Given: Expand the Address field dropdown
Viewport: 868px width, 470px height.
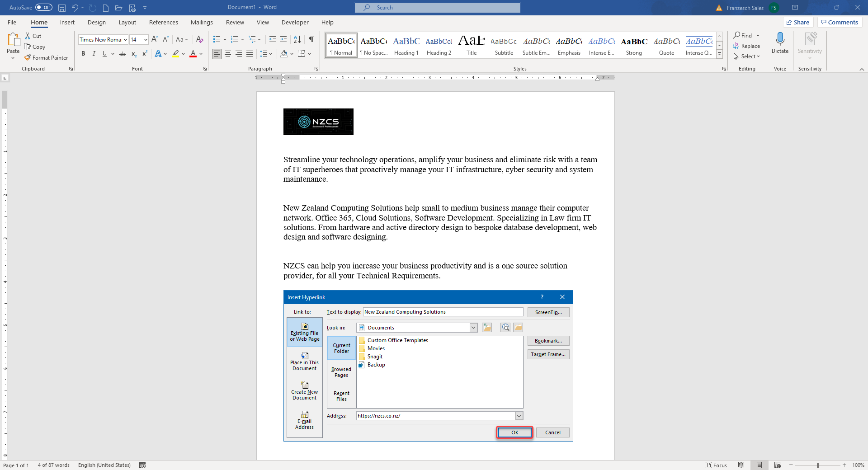Looking at the screenshot, I should tap(519, 415).
